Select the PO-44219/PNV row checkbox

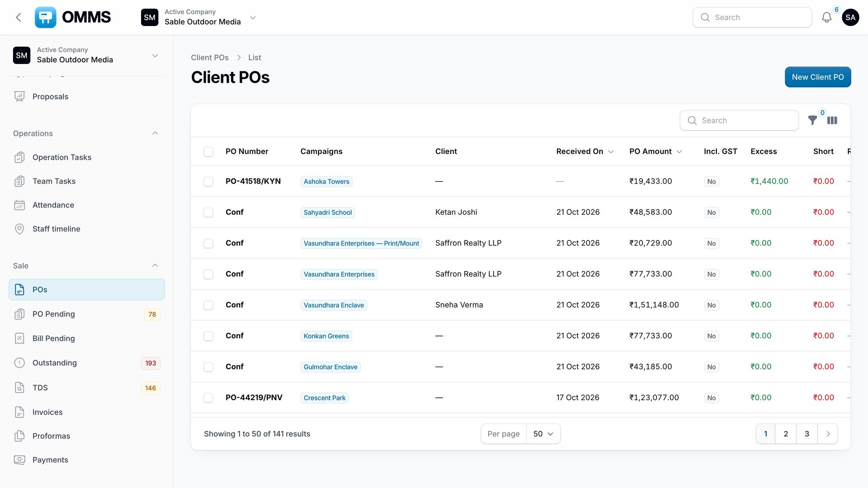pyautogui.click(x=208, y=398)
